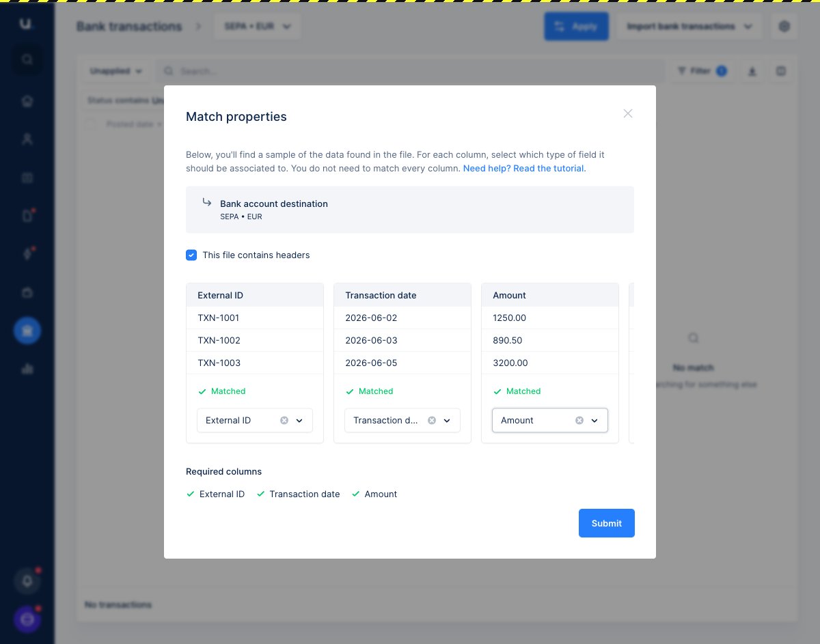Open the bar chart reports icon in sidebar

[x=27, y=369]
